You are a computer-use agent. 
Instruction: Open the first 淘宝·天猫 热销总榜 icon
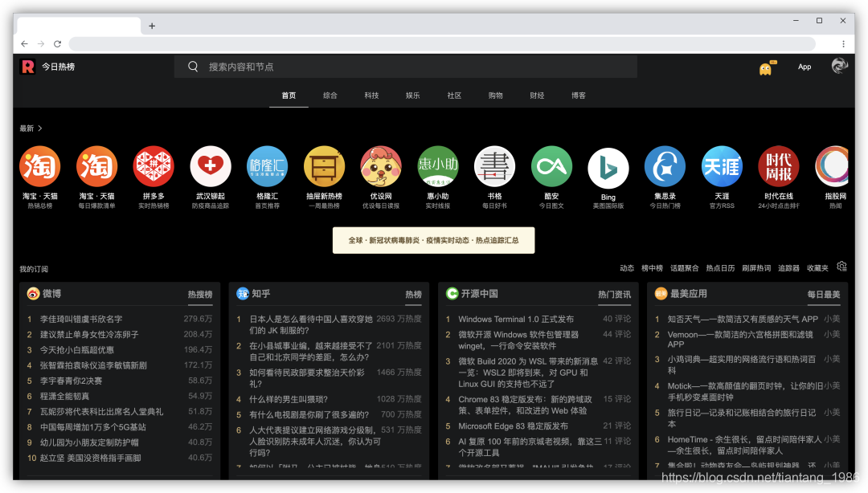point(40,166)
